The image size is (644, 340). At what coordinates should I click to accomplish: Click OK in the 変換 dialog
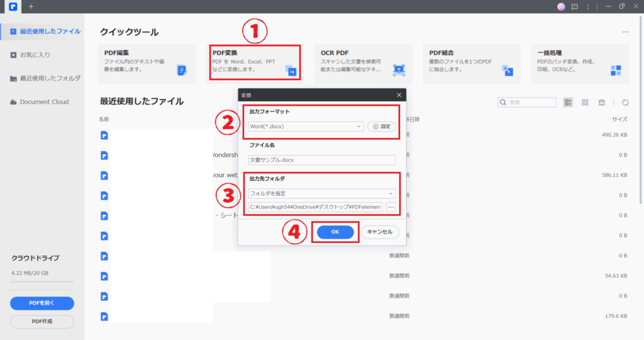[335, 232]
